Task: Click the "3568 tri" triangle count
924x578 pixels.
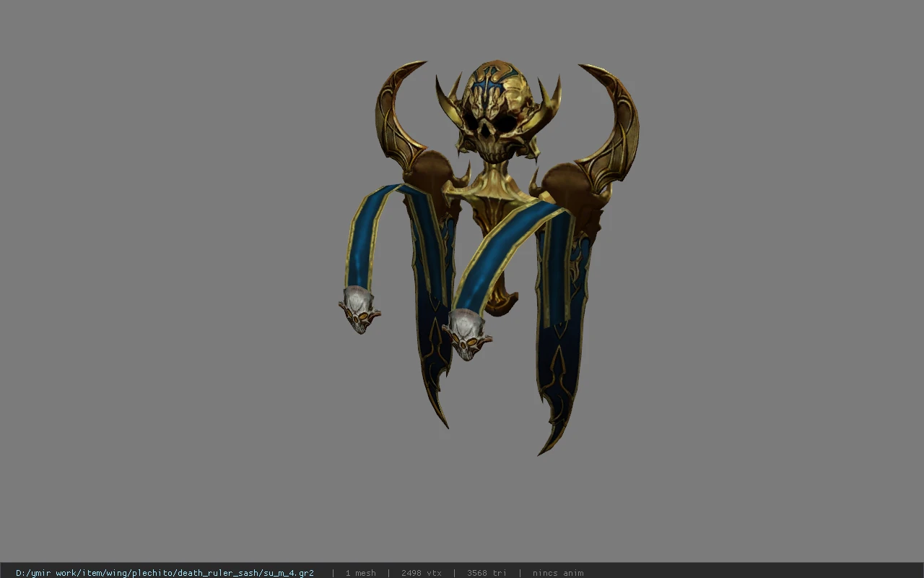Action: point(487,573)
